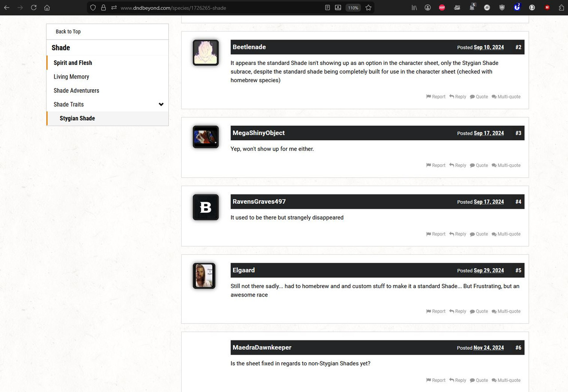Report RavensGraves497's comment

pos(436,234)
